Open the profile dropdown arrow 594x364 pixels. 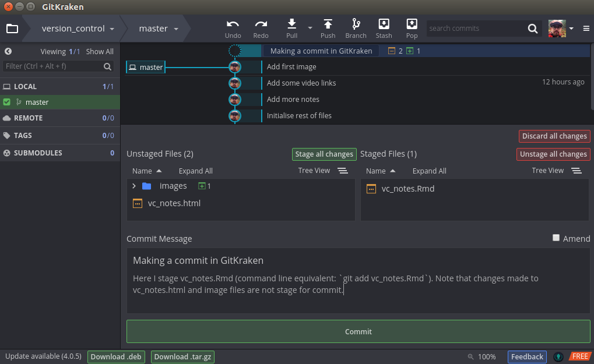(x=571, y=29)
